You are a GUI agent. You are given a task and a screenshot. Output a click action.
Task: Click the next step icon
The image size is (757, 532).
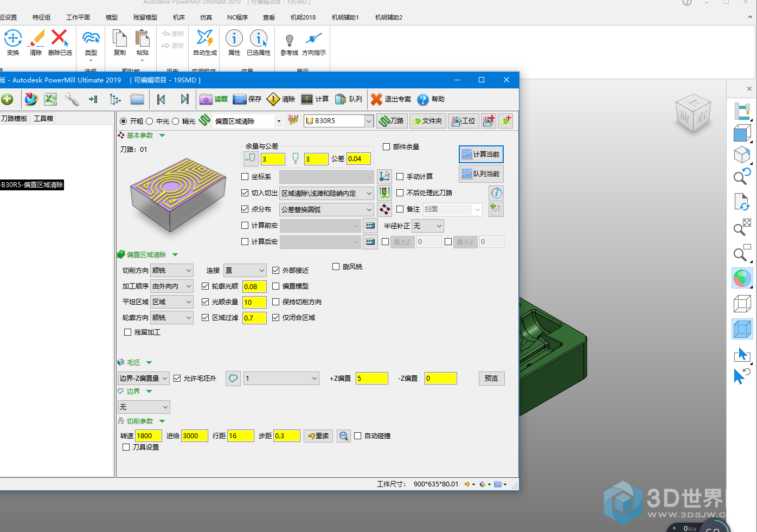tap(184, 99)
